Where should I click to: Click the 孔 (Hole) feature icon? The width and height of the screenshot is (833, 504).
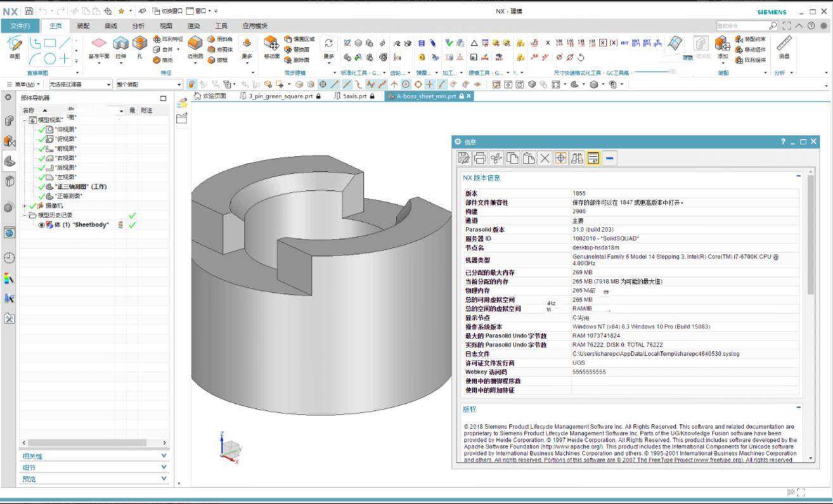click(139, 46)
